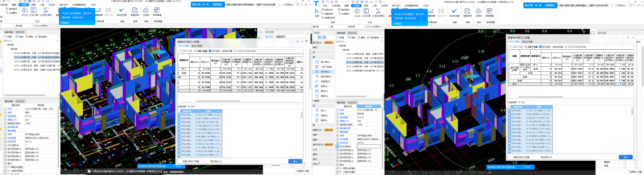Click 内/外墙标志 value field in right property list
Viewport: 644px width, 175px height.
[x=368, y=146]
